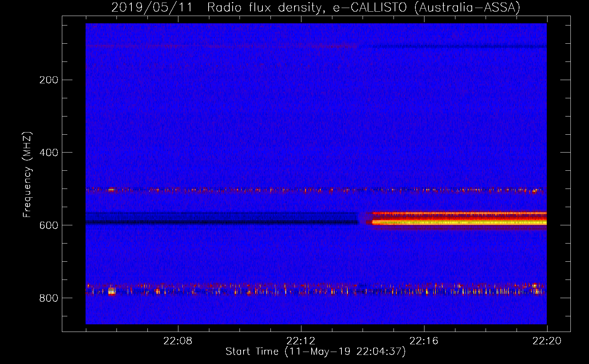Click the 22:20 time tick label
Viewport: 589px width, 364px height.
click(547, 341)
